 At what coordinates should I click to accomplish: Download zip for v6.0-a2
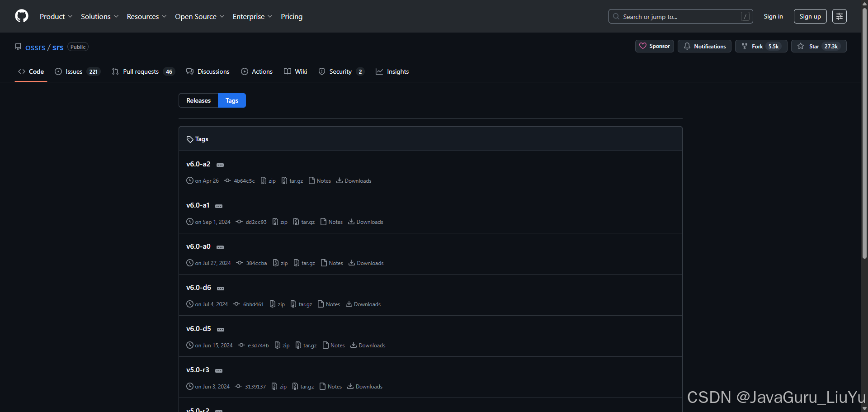tap(268, 181)
